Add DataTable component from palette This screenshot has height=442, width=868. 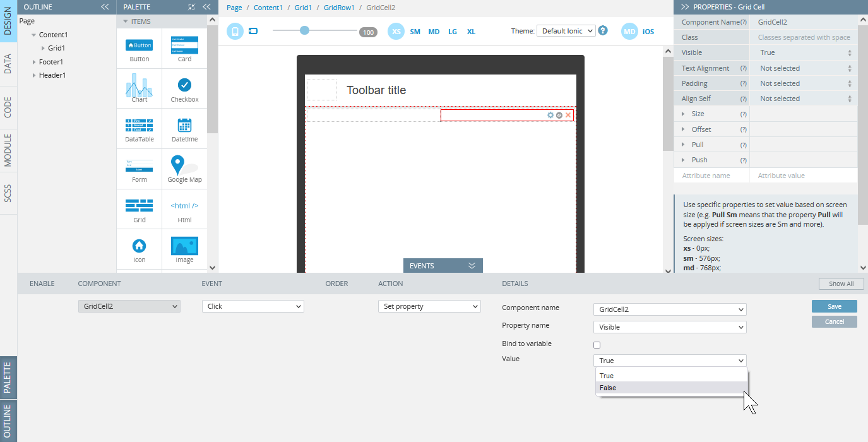(140, 129)
